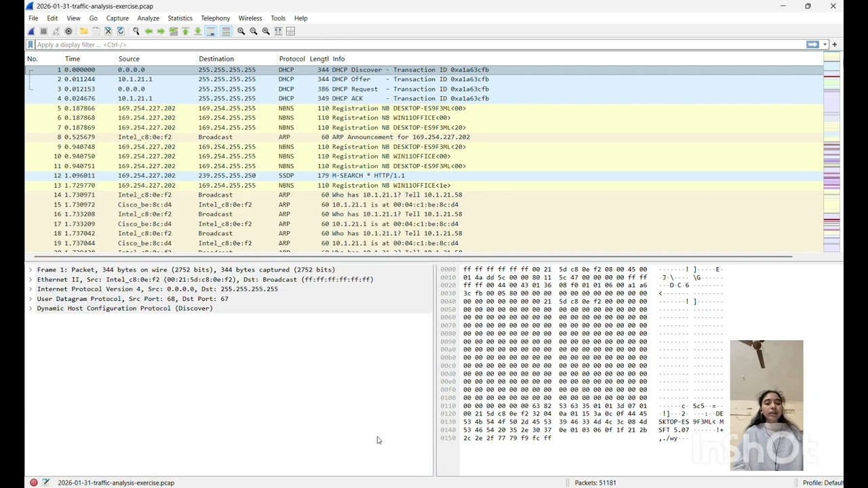Expand Ethernet II tree node
The height and width of the screenshot is (488, 868).
click(x=31, y=279)
